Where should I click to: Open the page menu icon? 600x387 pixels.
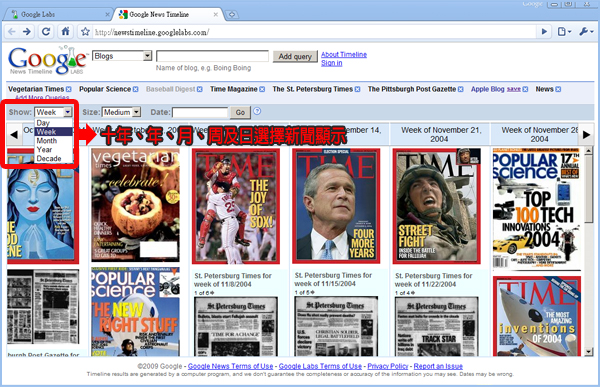(x=564, y=32)
